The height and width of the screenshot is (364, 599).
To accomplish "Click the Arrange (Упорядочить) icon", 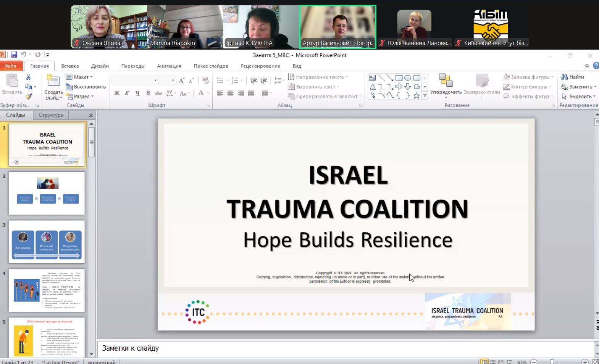I will click(446, 81).
